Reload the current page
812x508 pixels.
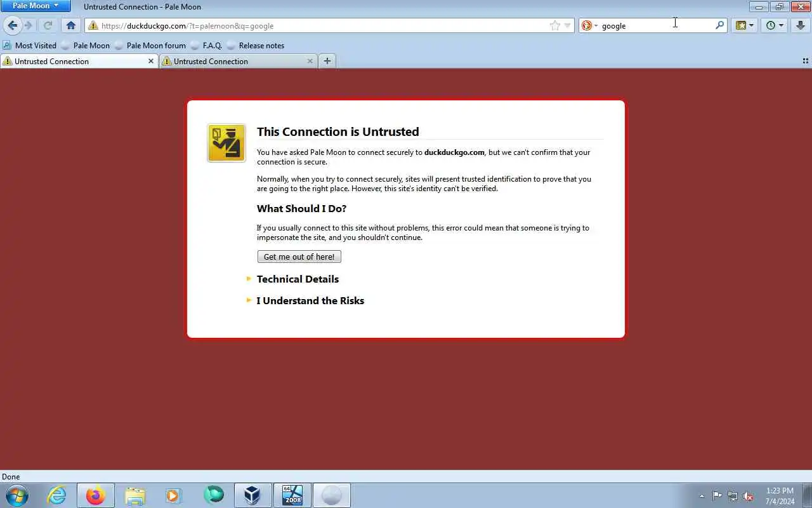pos(48,25)
